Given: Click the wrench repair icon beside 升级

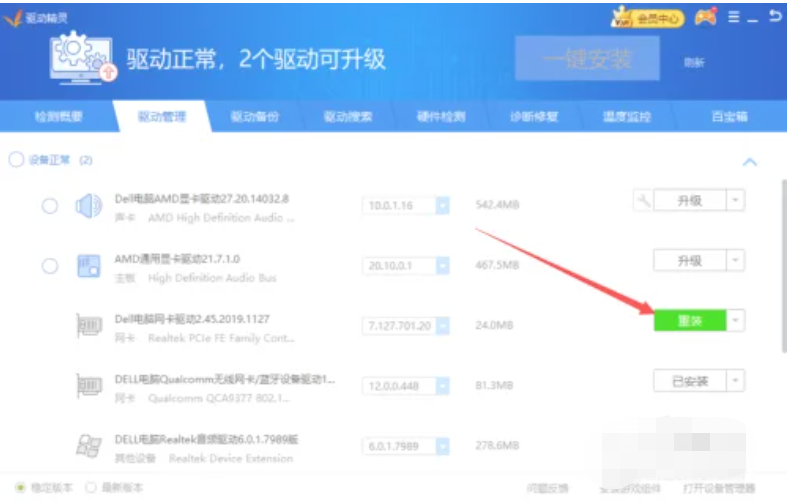Looking at the screenshot, I should point(644,201).
